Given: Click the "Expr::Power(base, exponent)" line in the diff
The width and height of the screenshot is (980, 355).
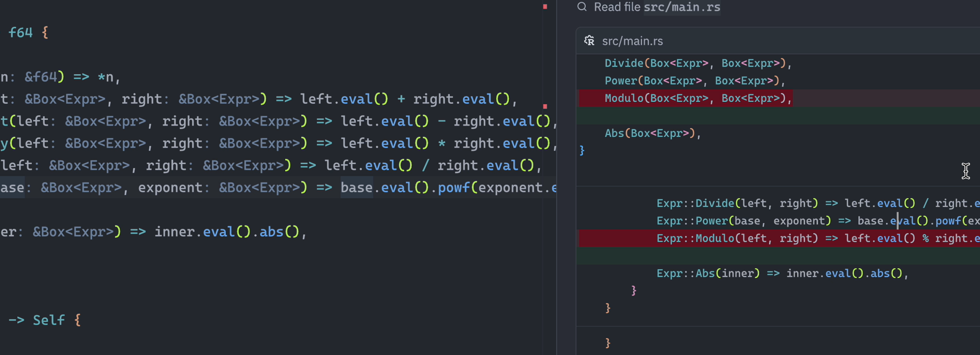Looking at the screenshot, I should click(818, 220).
